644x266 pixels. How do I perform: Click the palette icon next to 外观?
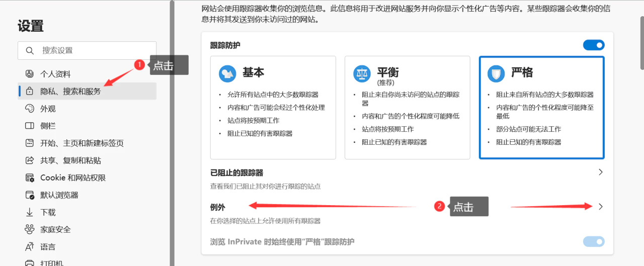30,109
